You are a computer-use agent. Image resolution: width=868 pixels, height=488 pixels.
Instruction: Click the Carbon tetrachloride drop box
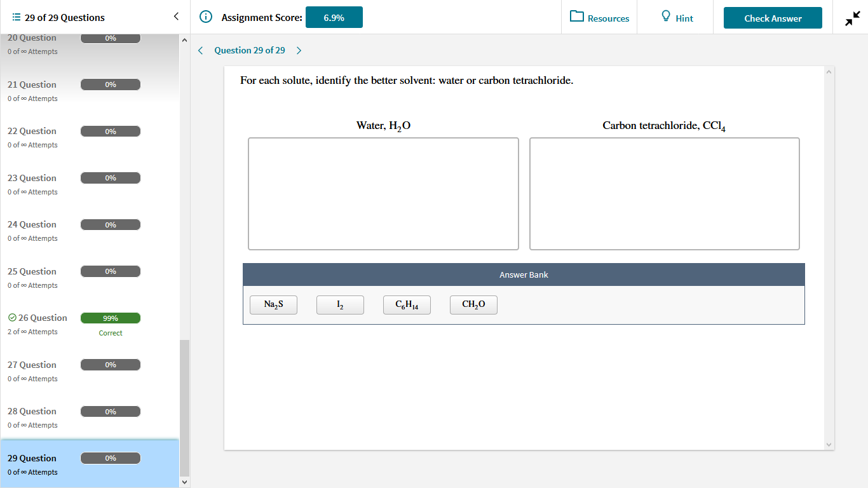(x=665, y=194)
